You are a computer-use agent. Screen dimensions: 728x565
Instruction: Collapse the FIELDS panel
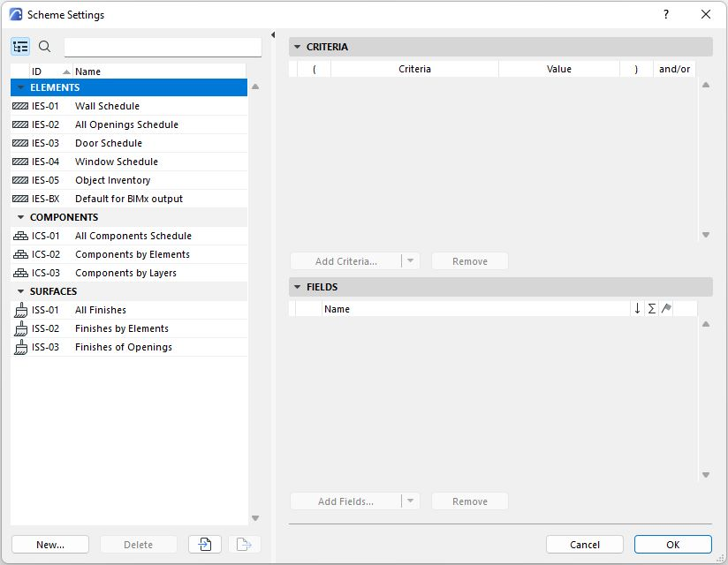coord(297,287)
